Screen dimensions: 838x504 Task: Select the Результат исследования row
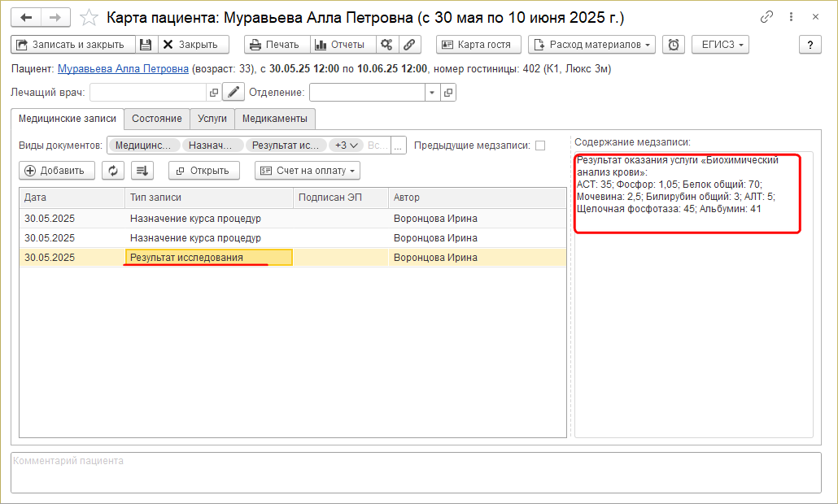[293, 258]
